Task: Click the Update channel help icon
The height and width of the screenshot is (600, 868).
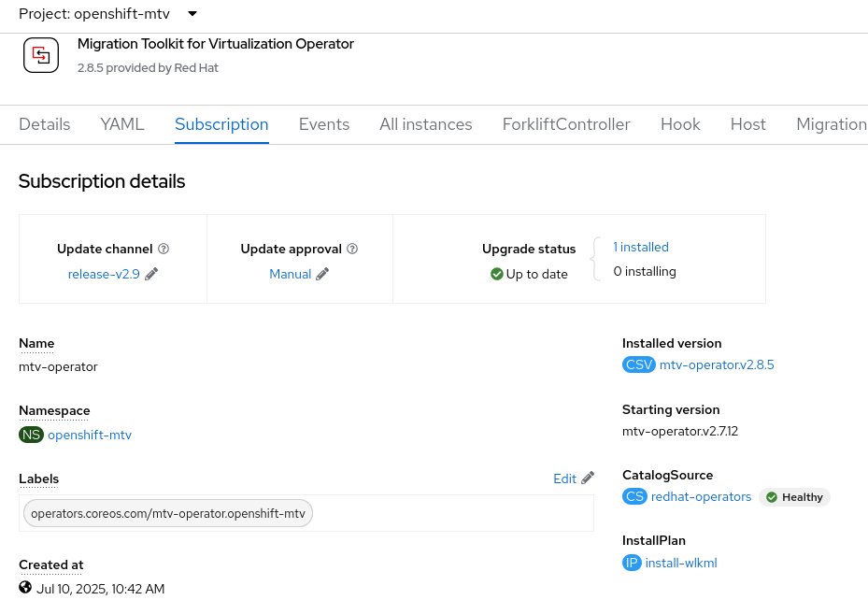Action: point(164,249)
